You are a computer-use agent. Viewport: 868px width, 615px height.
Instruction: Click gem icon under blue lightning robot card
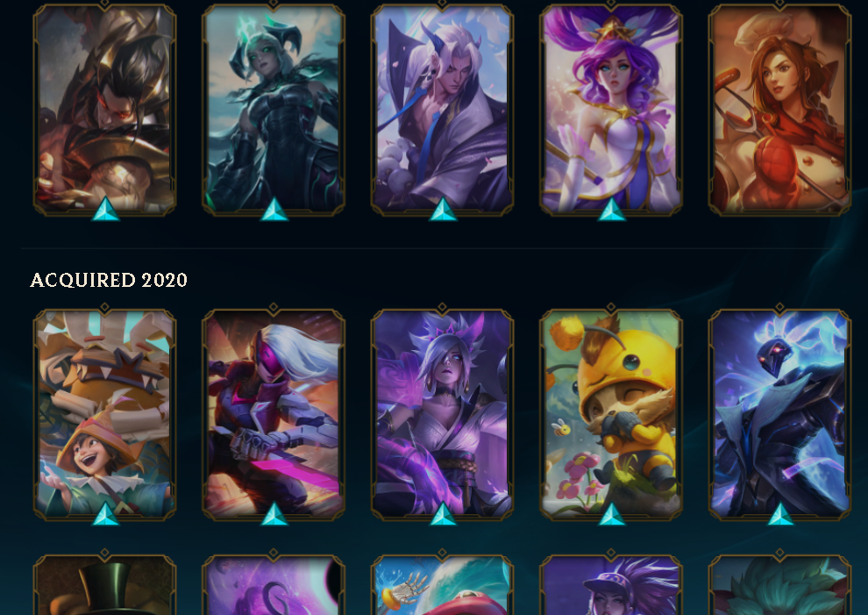[x=780, y=514]
